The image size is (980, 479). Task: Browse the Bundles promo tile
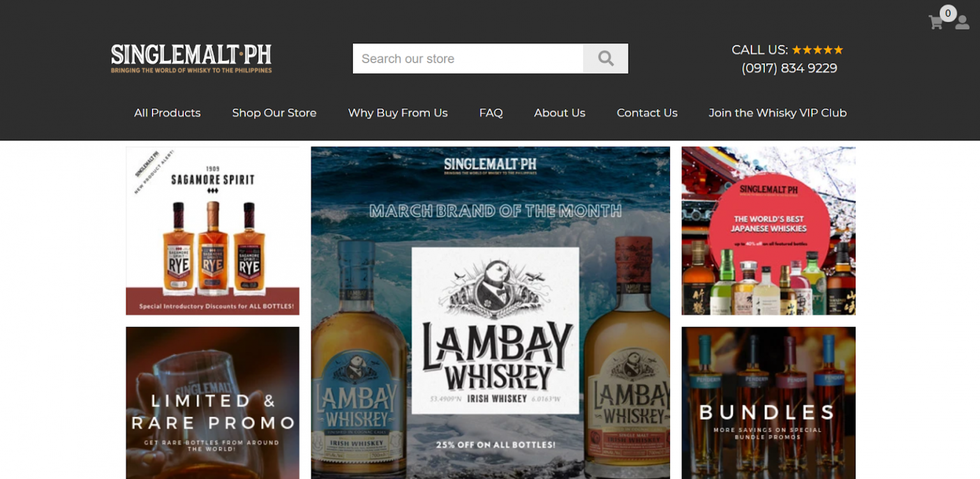point(768,402)
